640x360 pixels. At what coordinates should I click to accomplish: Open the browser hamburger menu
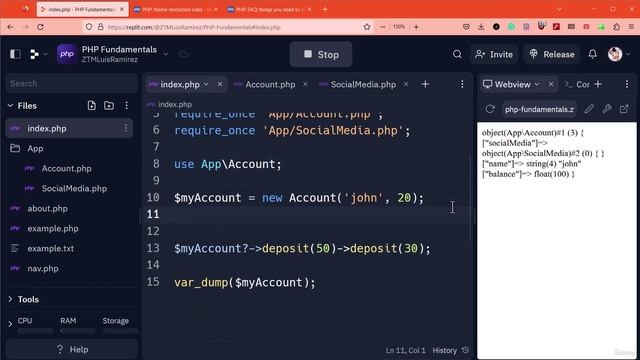tap(631, 27)
